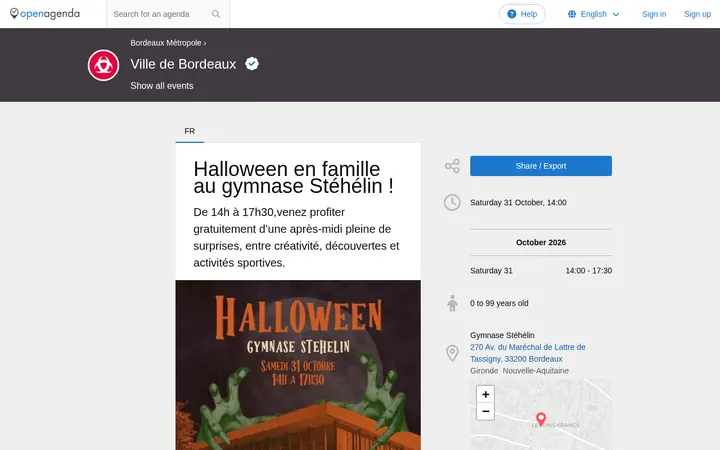Click Gironde Nouvelle-Aquitaine region text

pos(519,371)
